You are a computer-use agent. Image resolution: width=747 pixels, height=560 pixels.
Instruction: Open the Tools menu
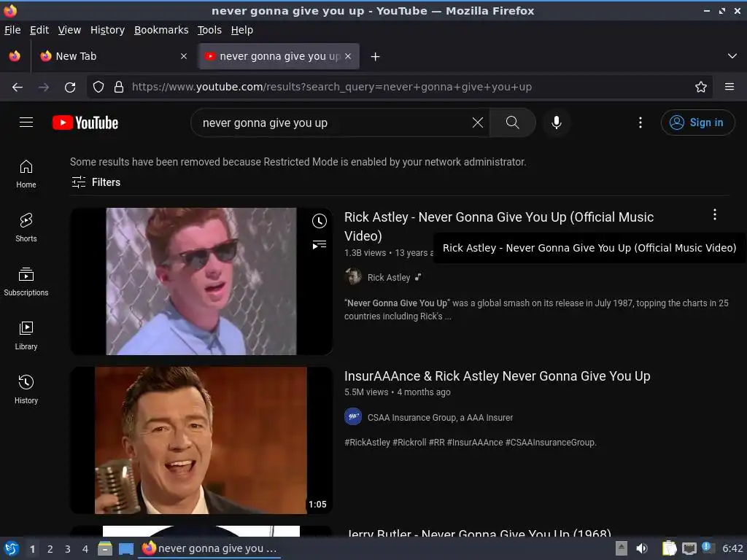tap(209, 30)
